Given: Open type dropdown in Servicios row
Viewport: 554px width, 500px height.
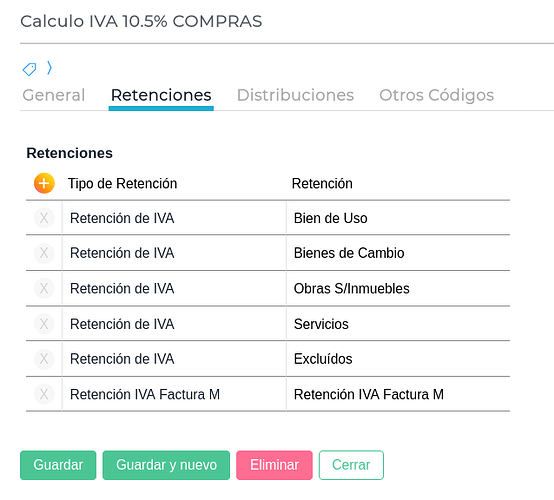Looking at the screenshot, I should point(174,324).
